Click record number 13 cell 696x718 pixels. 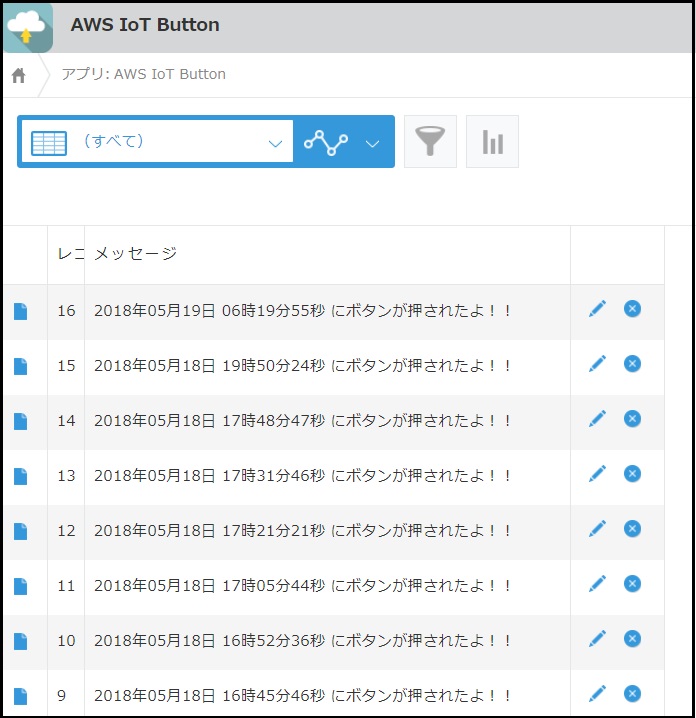click(66, 476)
